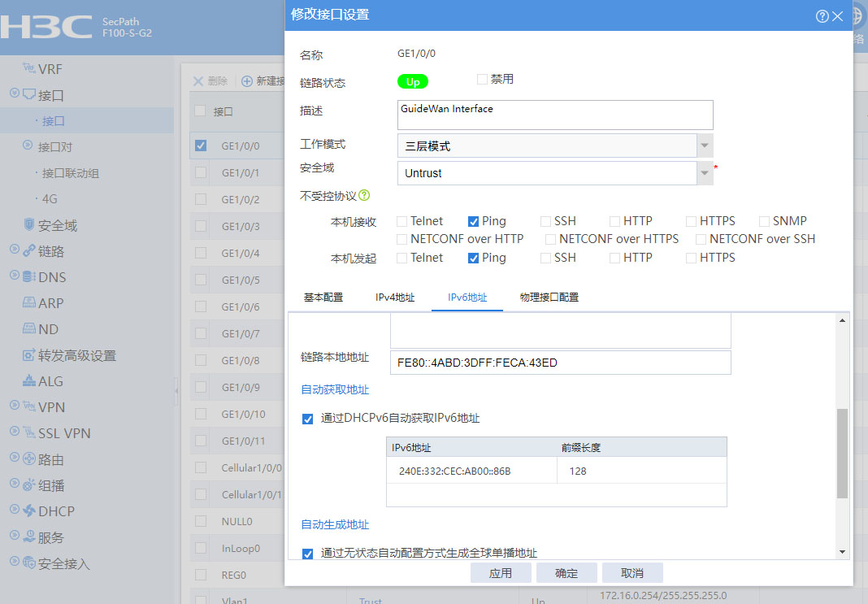Image resolution: width=868 pixels, height=604 pixels.
Task: Expand the SSL VPN sidebar group
Action: pyautogui.click(x=15, y=431)
